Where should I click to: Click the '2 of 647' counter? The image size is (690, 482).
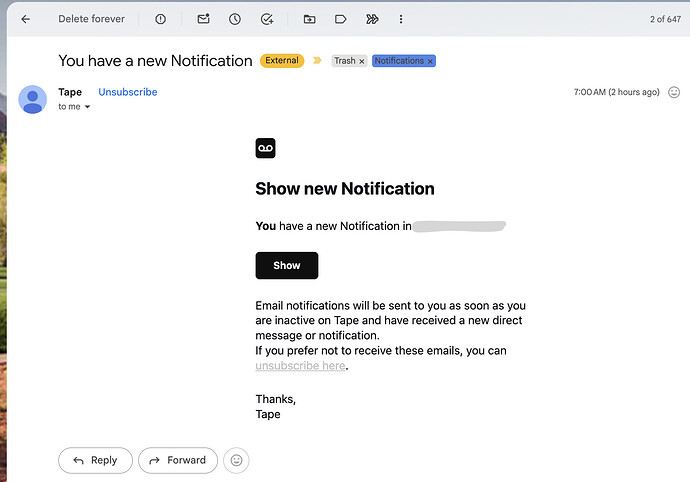pos(665,19)
